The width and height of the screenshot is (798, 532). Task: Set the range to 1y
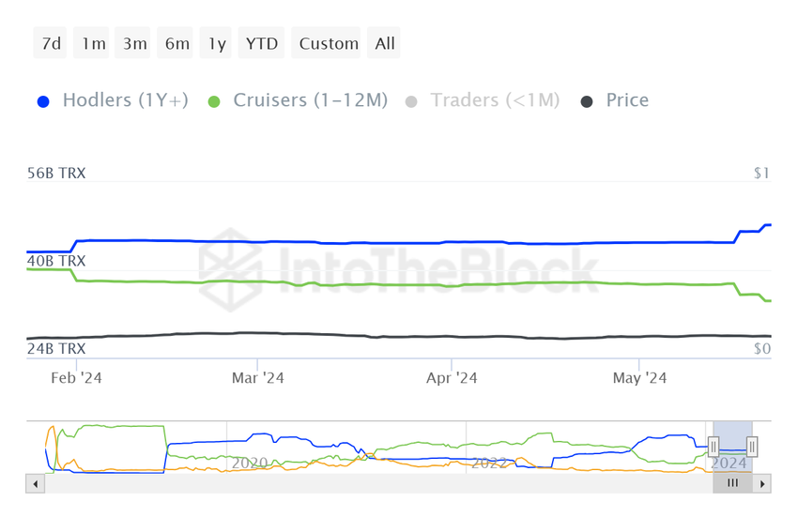pos(217,43)
